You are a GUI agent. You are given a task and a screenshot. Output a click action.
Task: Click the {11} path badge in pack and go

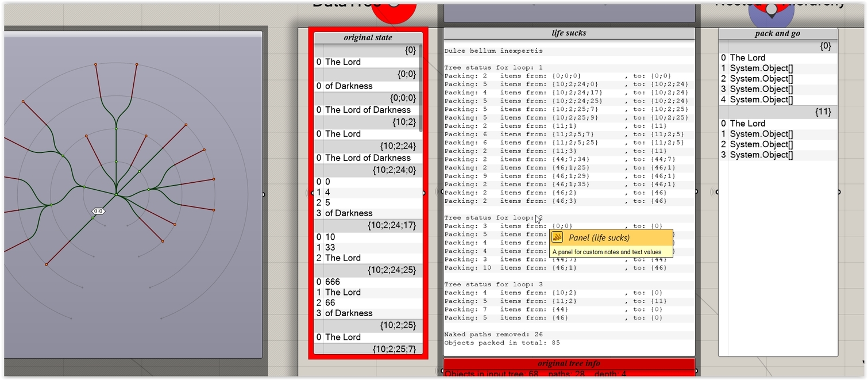pyautogui.click(x=824, y=112)
